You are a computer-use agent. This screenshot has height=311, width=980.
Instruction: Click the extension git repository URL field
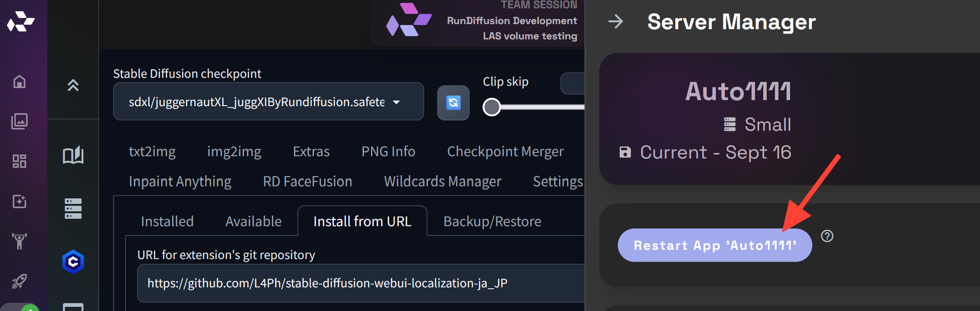click(361, 283)
